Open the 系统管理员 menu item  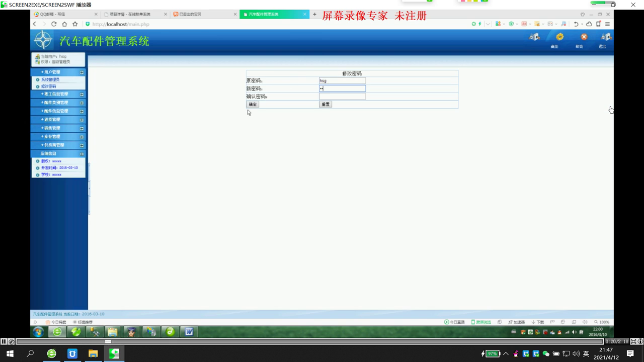click(x=50, y=79)
